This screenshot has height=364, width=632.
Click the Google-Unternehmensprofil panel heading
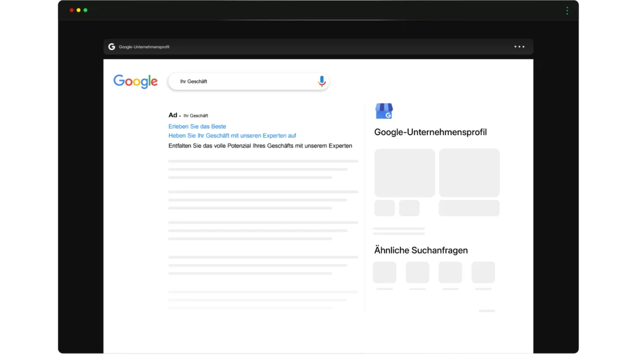(430, 131)
